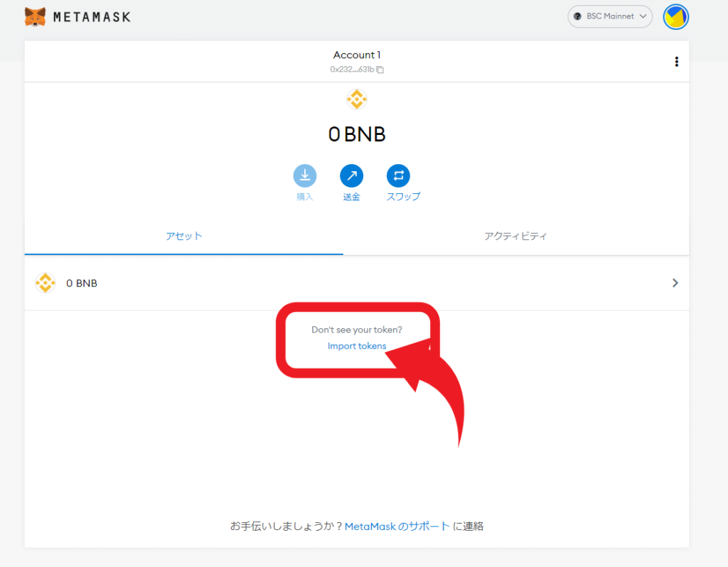Click the 0 BNB main balance text
This screenshot has width=728, height=567.
[357, 134]
